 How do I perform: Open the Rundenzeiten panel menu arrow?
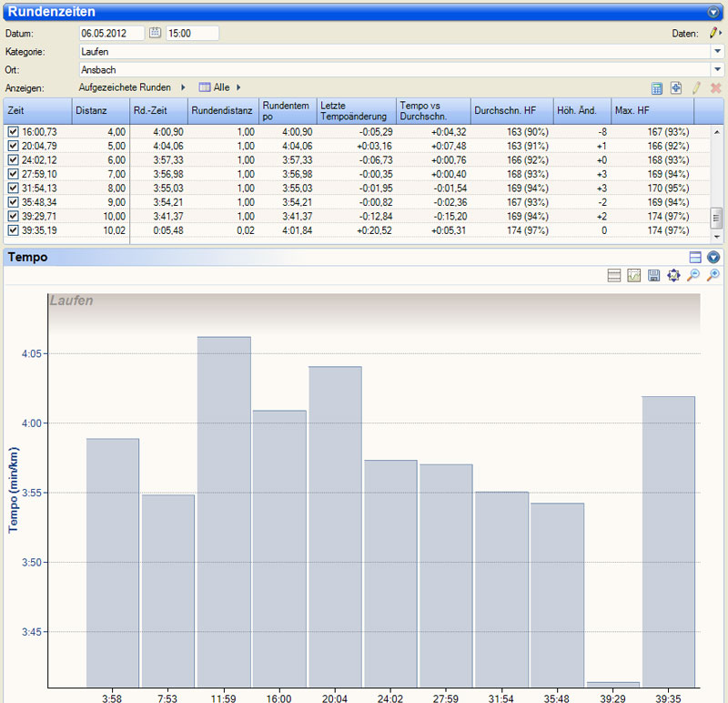point(713,12)
